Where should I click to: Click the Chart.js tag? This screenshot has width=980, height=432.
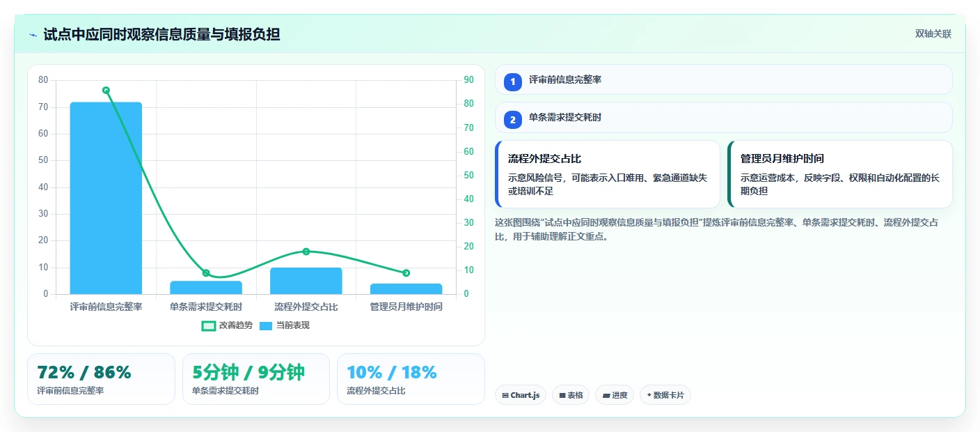pos(521,395)
